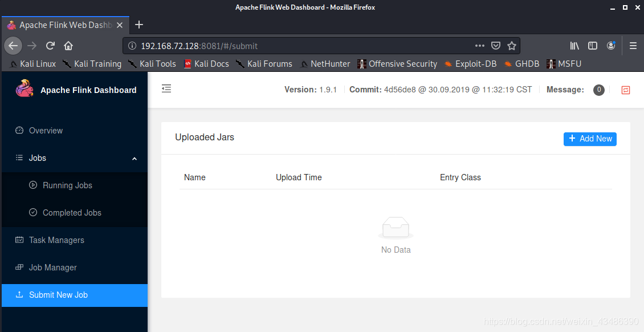Open the Offensive Security bookmark
Image resolution: width=644 pixels, height=332 pixels.
[397, 64]
